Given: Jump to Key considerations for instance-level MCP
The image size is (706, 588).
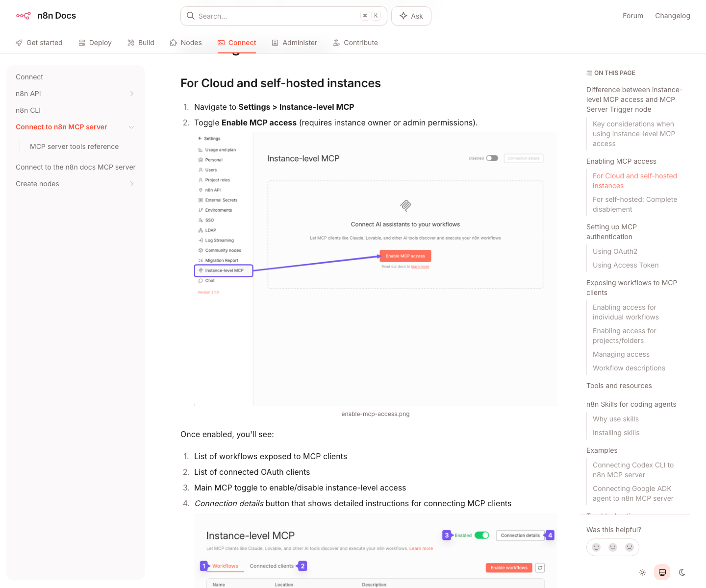Looking at the screenshot, I should click(634, 134).
